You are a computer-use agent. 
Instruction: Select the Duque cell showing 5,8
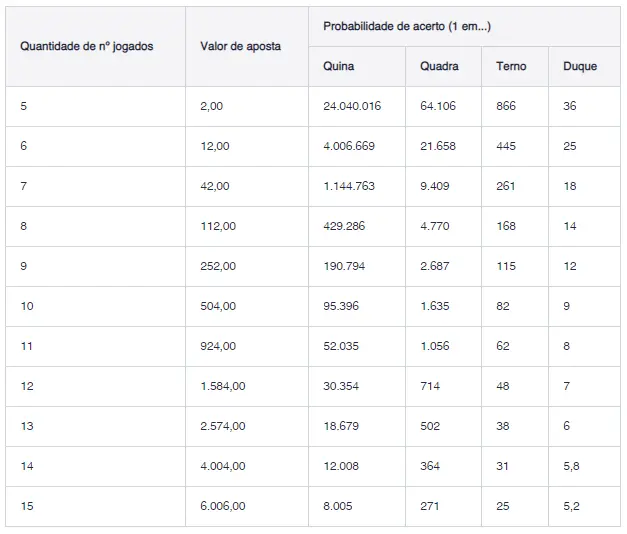(x=571, y=466)
